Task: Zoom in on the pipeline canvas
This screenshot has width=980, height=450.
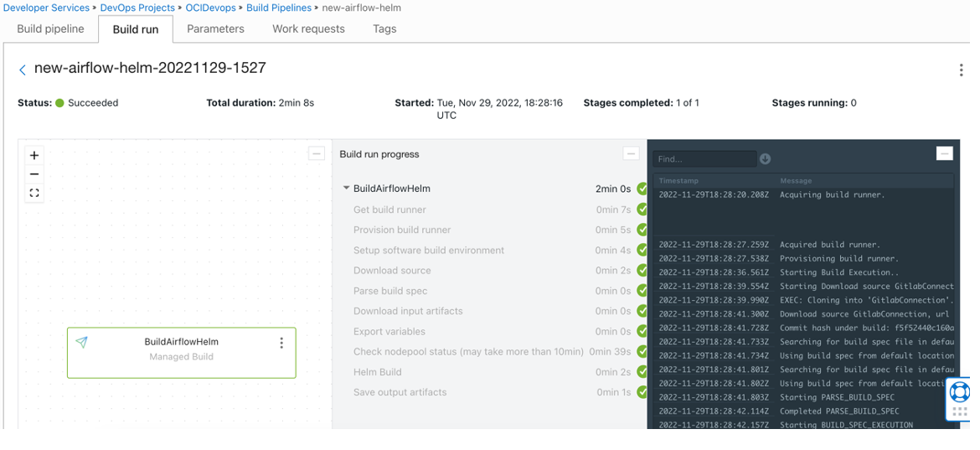Action: (x=34, y=155)
